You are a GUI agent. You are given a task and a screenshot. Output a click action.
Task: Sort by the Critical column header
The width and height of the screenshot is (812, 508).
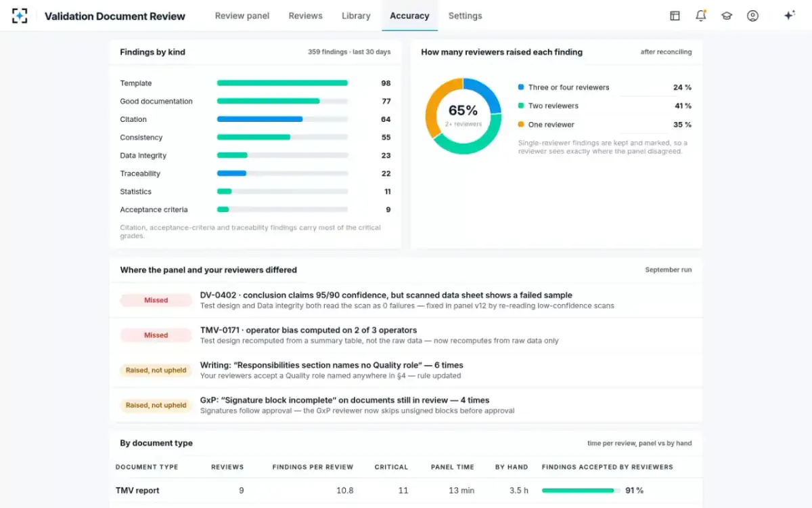pos(391,467)
